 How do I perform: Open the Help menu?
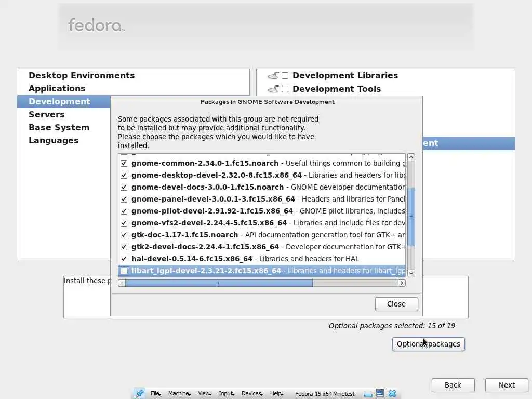click(x=276, y=393)
